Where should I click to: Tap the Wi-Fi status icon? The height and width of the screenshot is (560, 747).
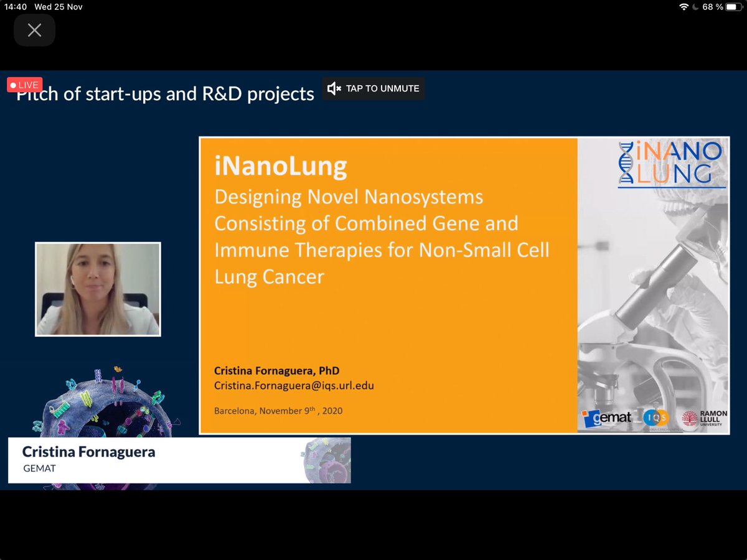[685, 7]
